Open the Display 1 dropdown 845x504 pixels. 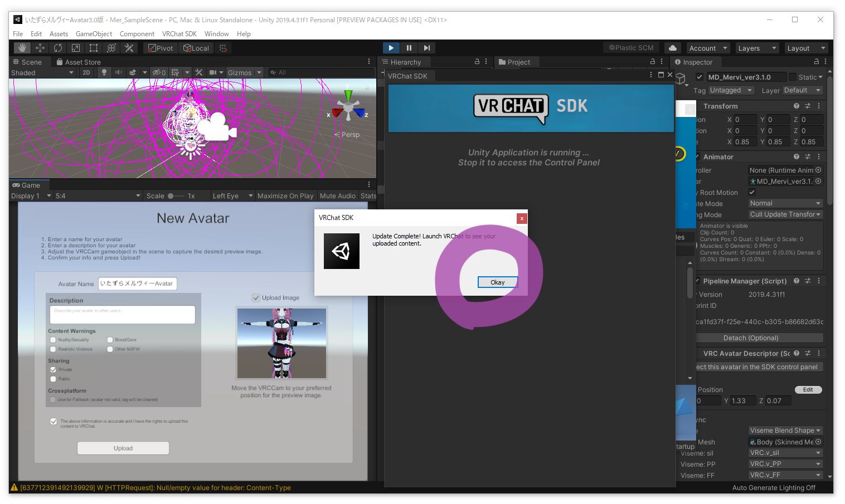[x=31, y=195]
